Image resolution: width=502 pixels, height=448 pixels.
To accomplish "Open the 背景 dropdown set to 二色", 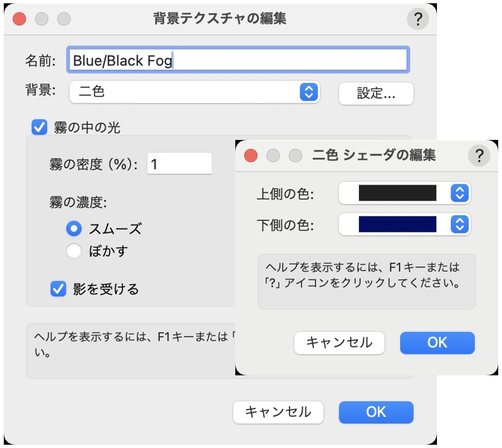I will [x=195, y=92].
